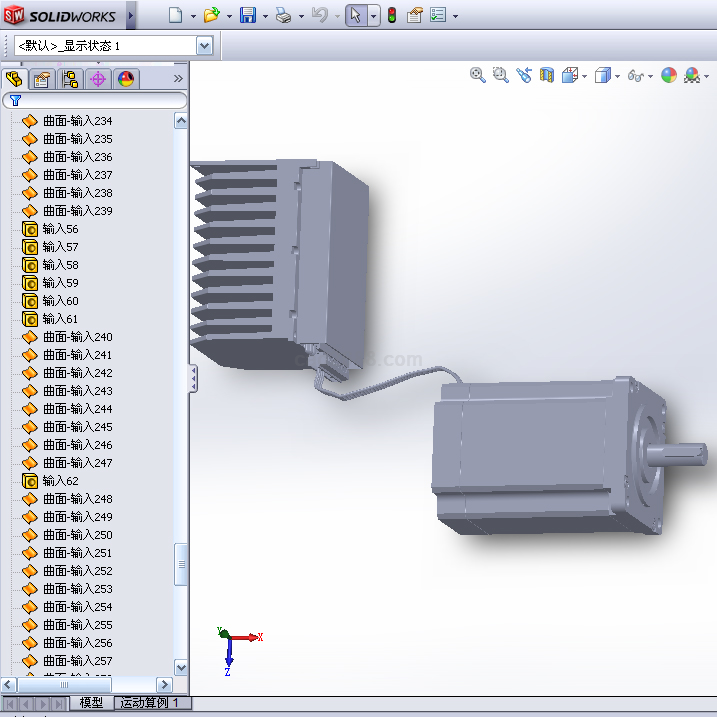717x717 pixels.
Task: Expand the Display Style dropdown arrow
Action: (x=617, y=76)
